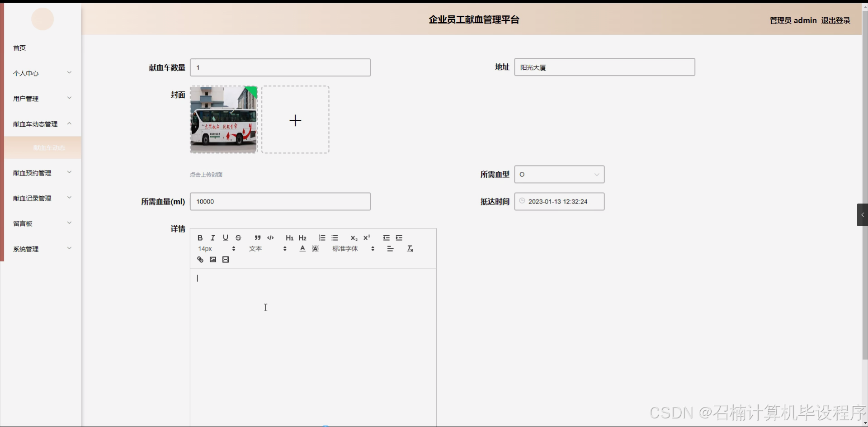
Task: Toggle underline formatting in editor
Action: click(x=226, y=238)
